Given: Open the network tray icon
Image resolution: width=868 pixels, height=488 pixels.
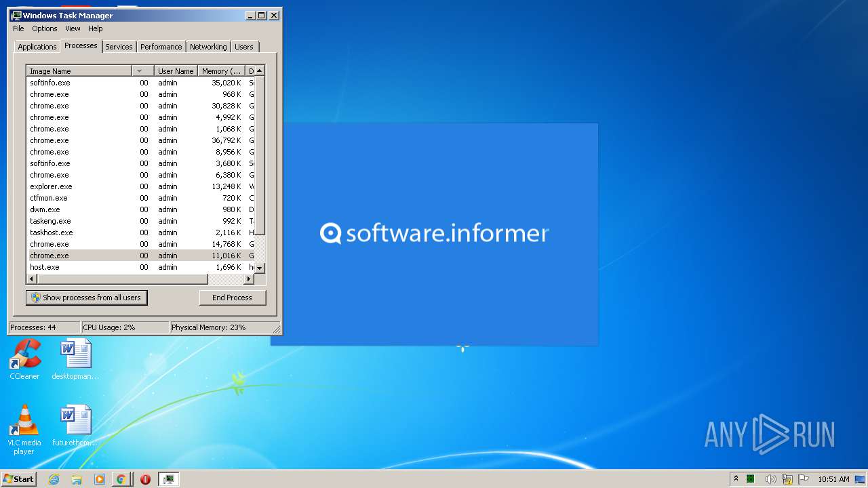Looking at the screenshot, I should click(787, 479).
